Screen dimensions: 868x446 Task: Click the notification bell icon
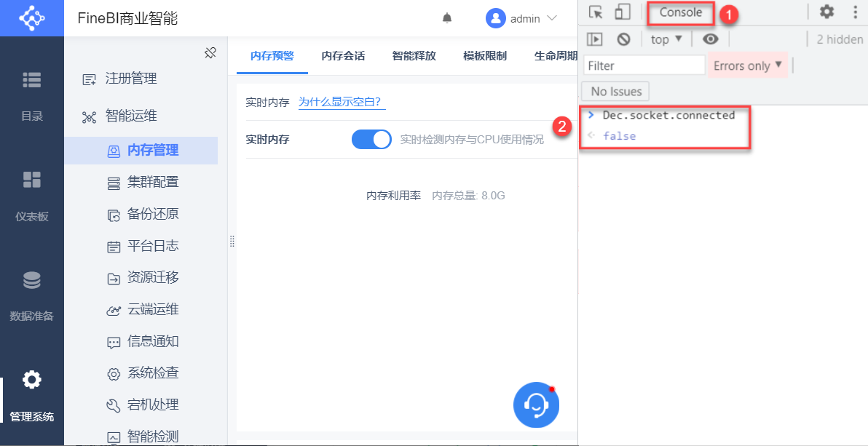(x=447, y=18)
